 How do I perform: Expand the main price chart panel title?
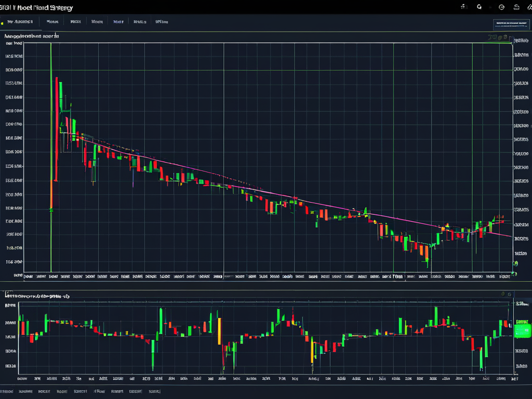31,37
